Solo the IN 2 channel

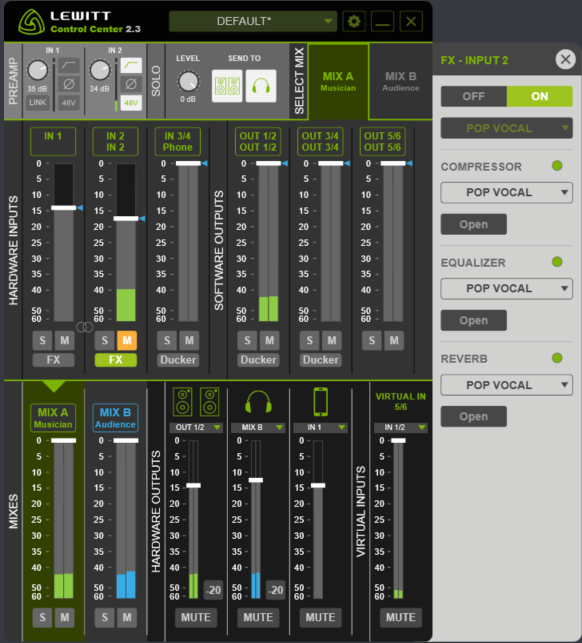pos(105,340)
